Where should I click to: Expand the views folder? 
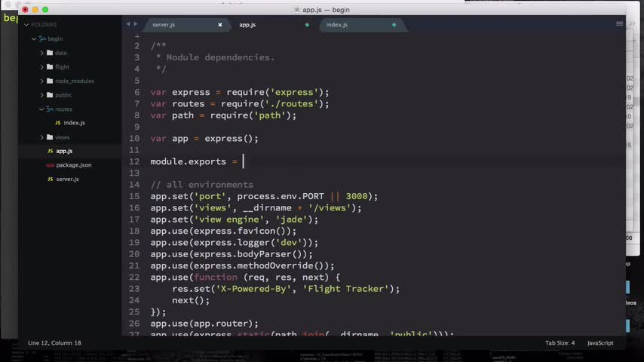pyautogui.click(x=41, y=137)
